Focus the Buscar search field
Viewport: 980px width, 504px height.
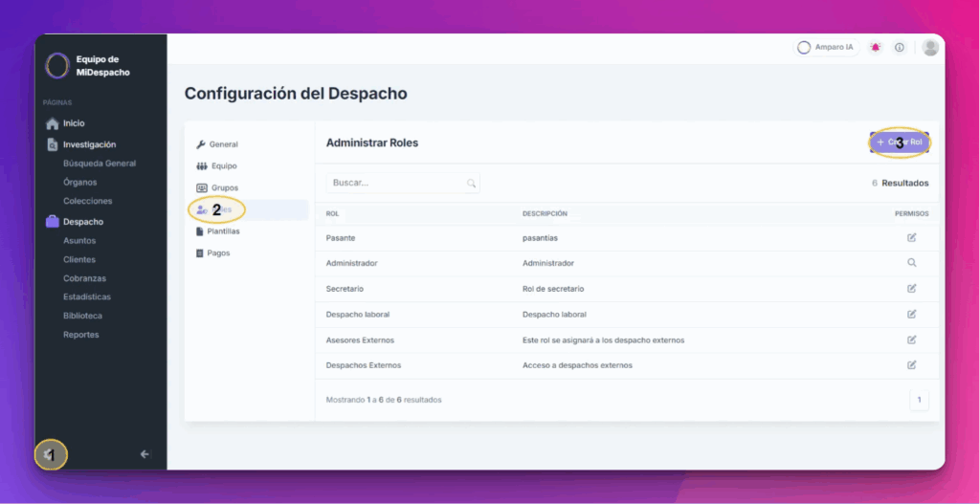[x=403, y=183]
